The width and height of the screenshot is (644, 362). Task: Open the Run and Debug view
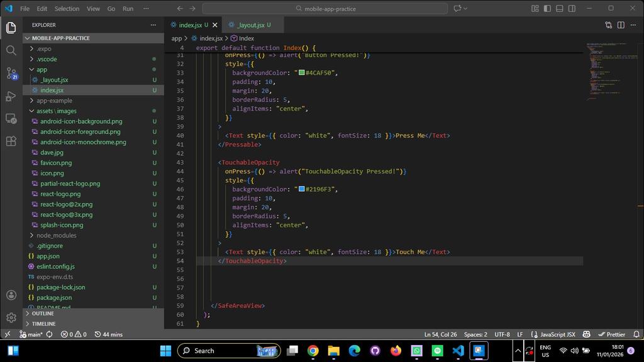11,96
